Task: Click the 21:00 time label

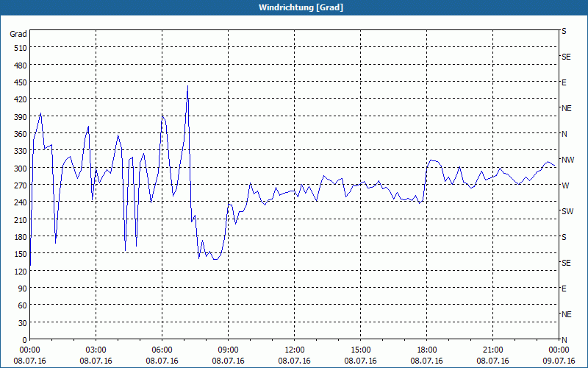Action: point(492,350)
